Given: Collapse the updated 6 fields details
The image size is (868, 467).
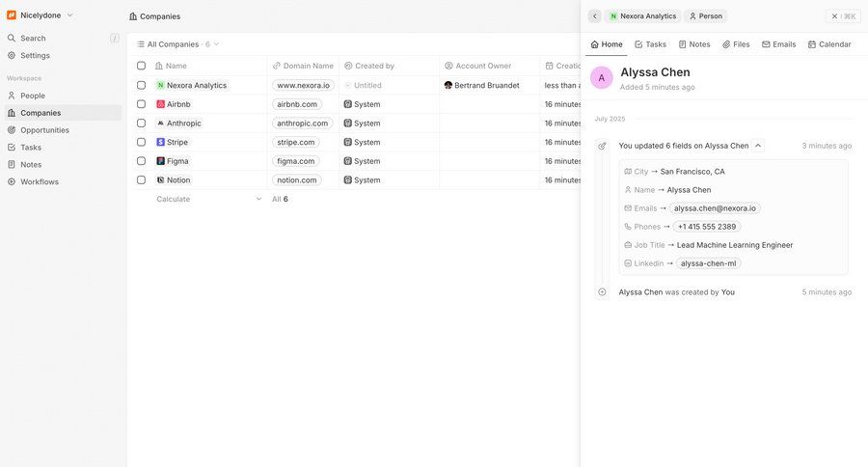Looking at the screenshot, I should (x=758, y=146).
